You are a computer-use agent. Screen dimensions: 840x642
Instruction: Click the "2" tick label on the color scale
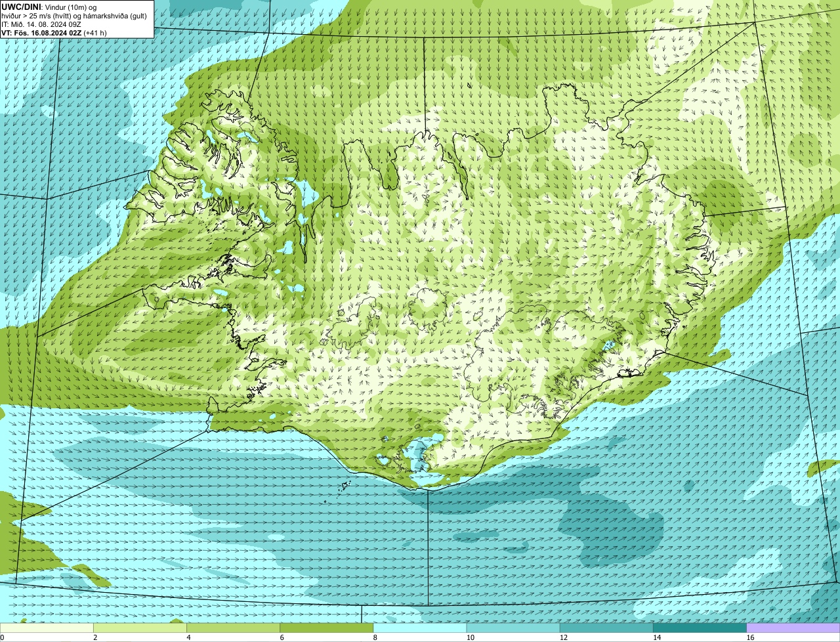point(95,637)
